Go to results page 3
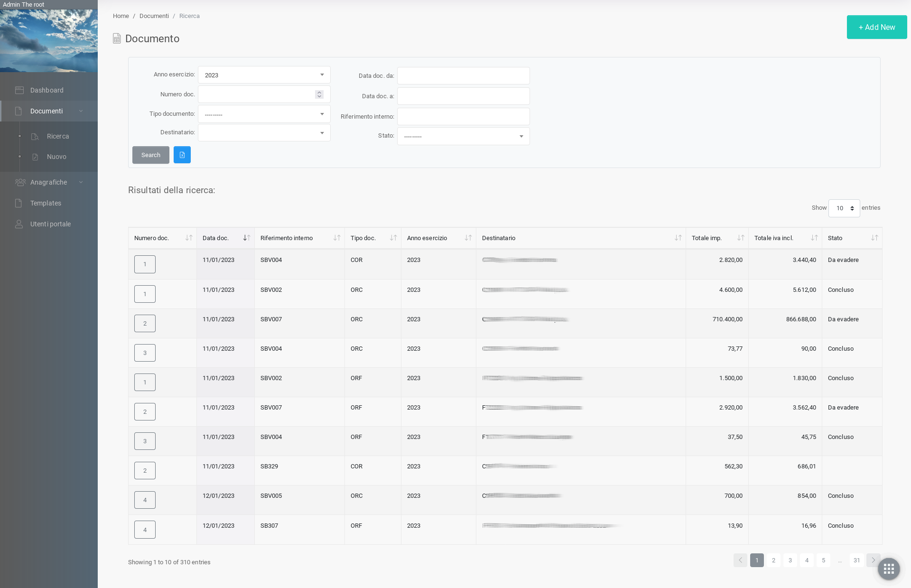 (x=790, y=560)
